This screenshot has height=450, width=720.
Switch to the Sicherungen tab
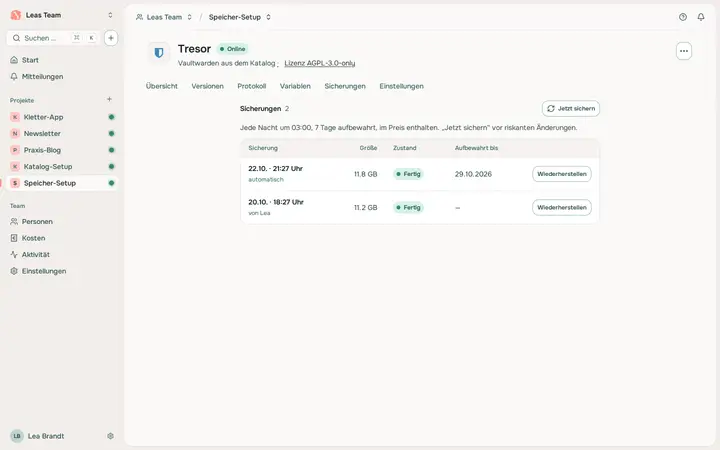point(345,86)
